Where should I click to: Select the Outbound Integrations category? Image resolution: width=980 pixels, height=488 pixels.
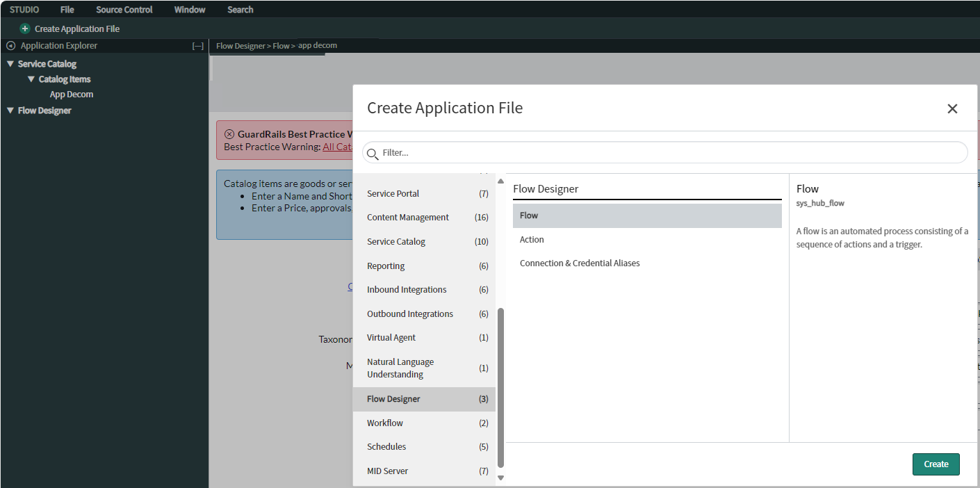[424, 314]
